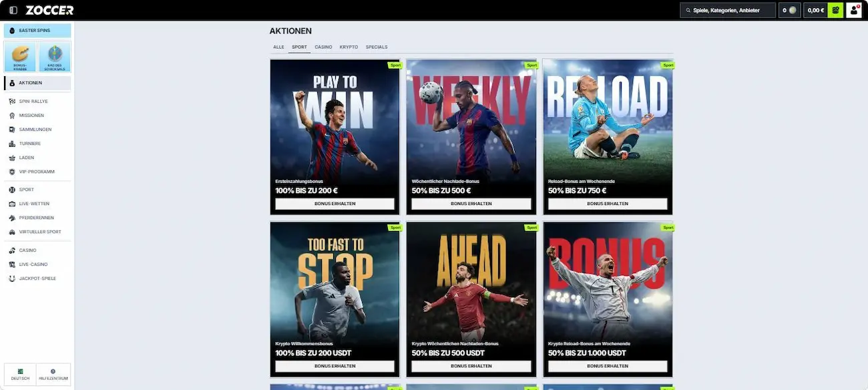Open the Deutsch language selector
868x390 pixels.
[20, 374]
